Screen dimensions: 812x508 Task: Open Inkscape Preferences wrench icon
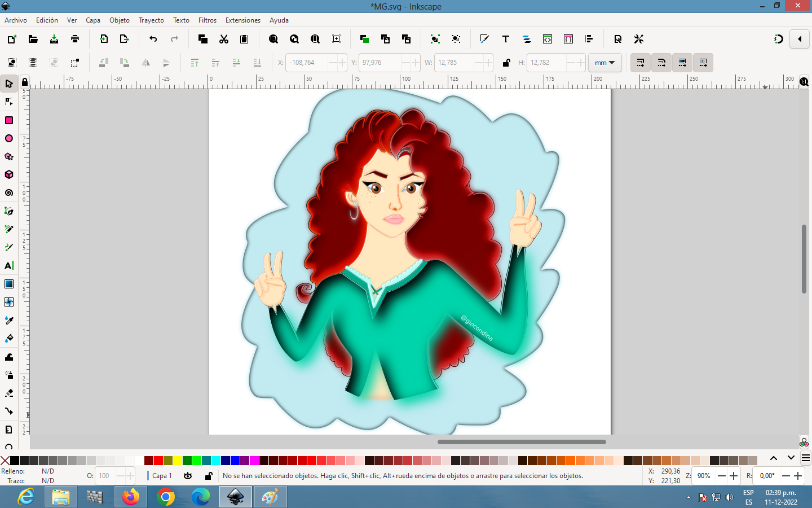639,39
